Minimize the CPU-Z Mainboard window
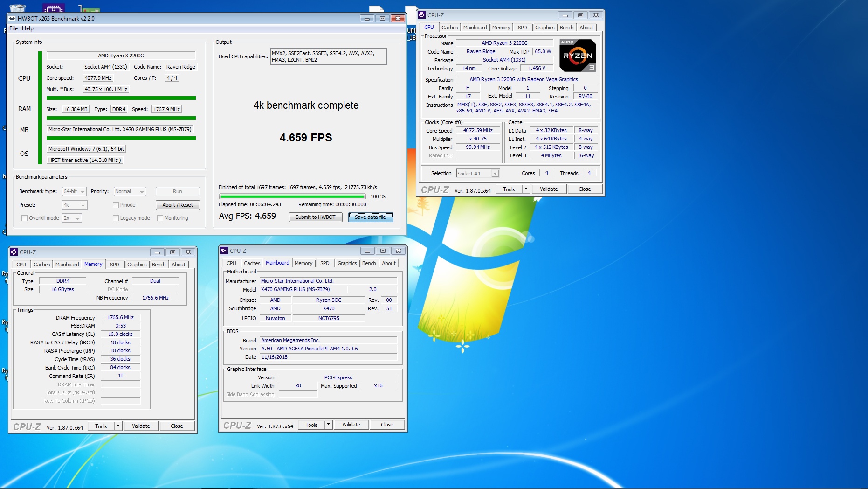 pos(367,251)
